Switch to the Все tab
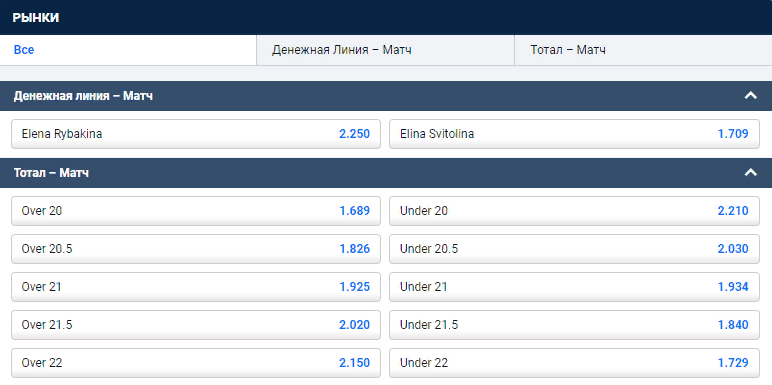772x385 pixels. click(x=128, y=50)
